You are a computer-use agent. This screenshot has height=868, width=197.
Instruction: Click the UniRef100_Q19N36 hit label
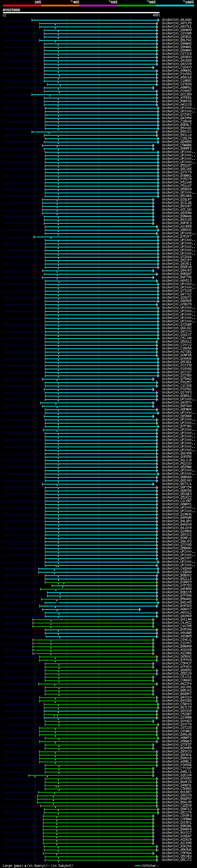click(177, 515)
